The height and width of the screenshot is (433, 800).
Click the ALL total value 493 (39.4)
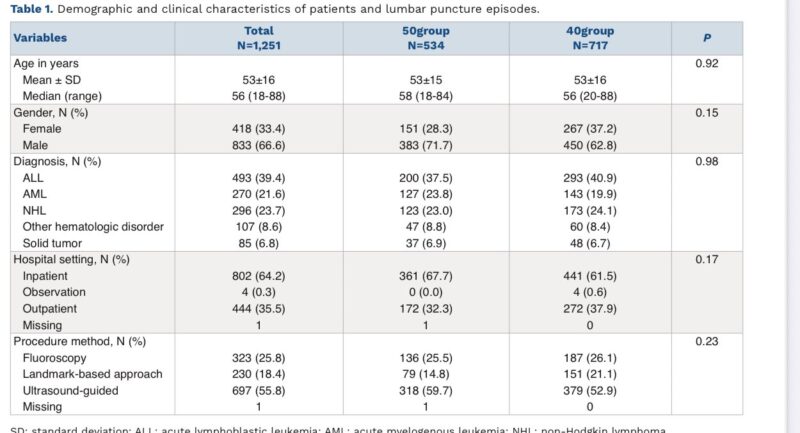point(259,178)
